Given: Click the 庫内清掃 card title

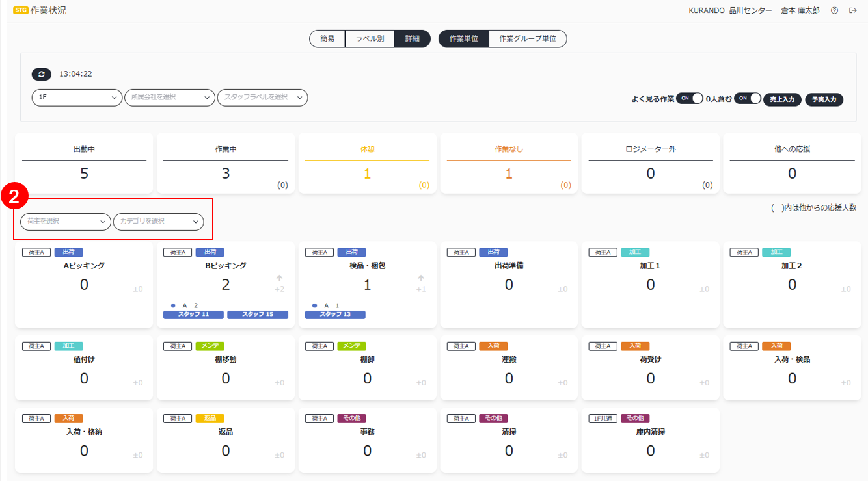Looking at the screenshot, I should (x=651, y=432).
